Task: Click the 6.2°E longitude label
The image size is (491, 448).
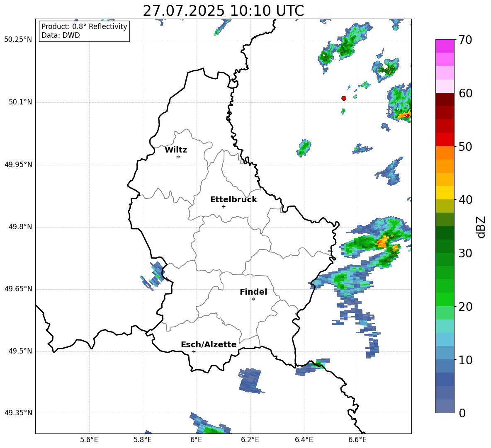Action: (250, 440)
